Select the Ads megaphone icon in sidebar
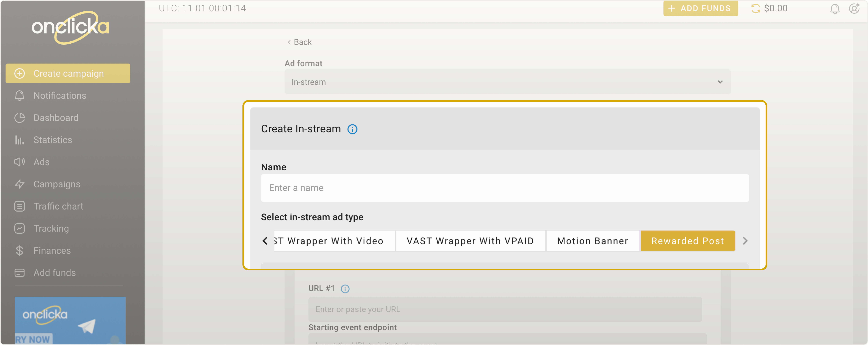This screenshot has width=868, height=345. point(20,162)
